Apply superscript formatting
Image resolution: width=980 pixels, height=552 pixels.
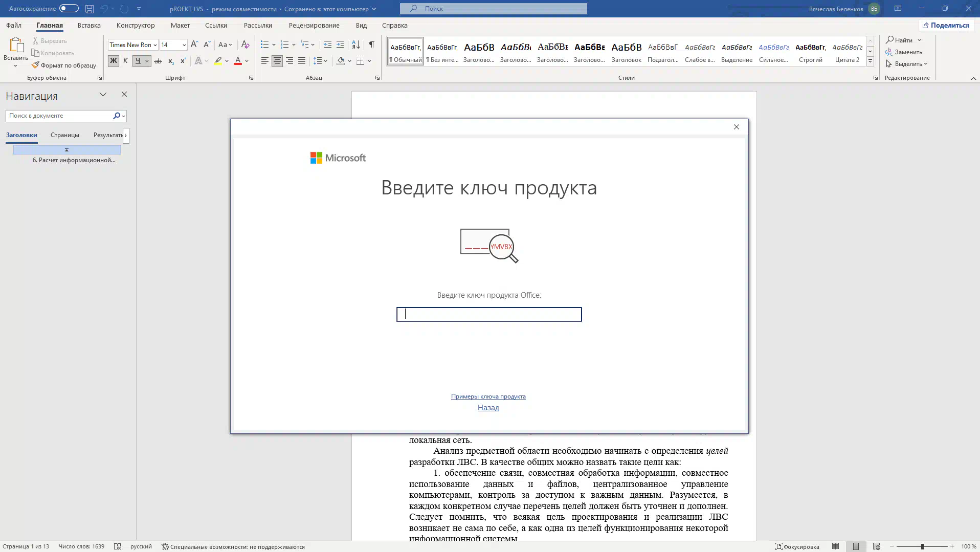(183, 61)
